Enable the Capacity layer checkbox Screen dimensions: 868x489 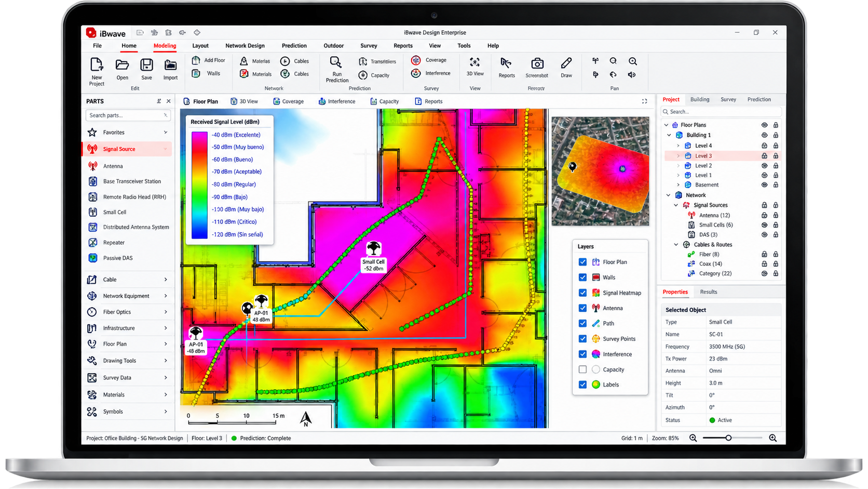tap(582, 369)
